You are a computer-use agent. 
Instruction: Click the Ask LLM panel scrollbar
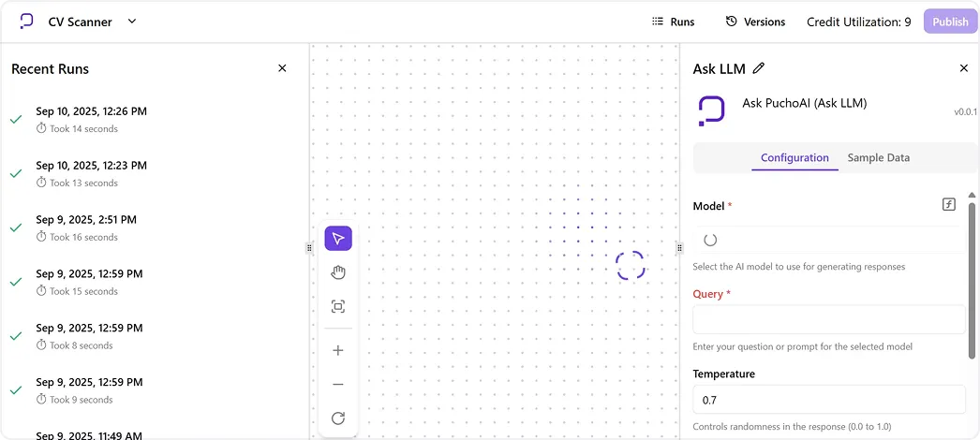pos(972,280)
